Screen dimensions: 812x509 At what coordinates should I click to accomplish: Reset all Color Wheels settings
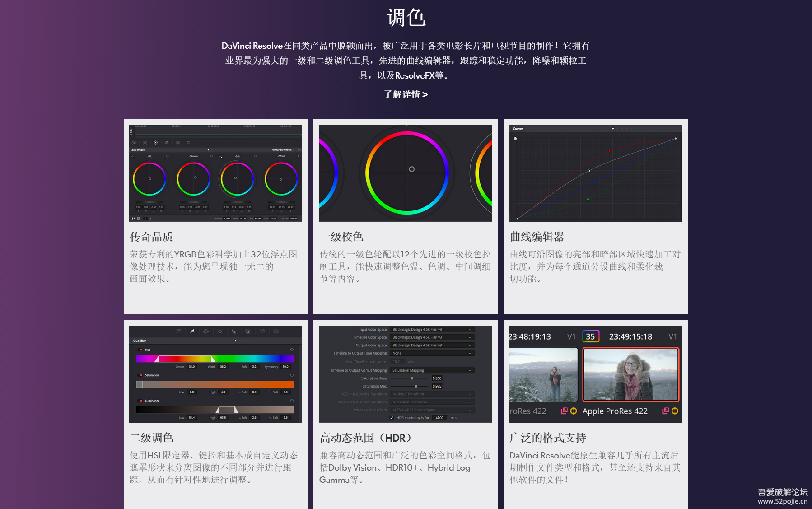tap(299, 150)
